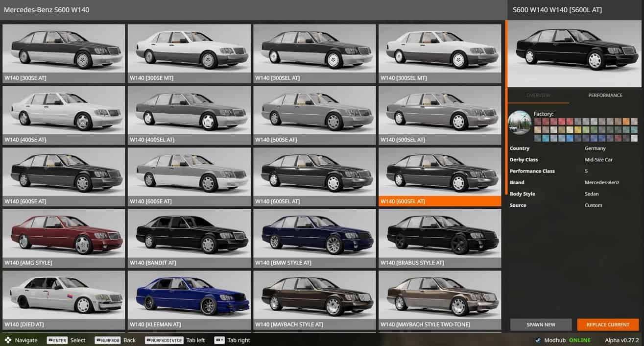Switch to the Performance tab
The image size is (644, 346).
pyautogui.click(x=605, y=95)
